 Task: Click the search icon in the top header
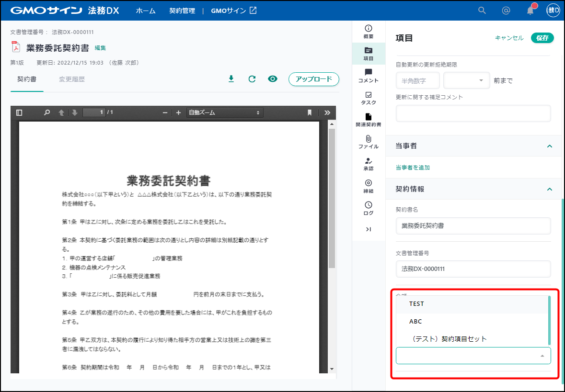point(482,11)
